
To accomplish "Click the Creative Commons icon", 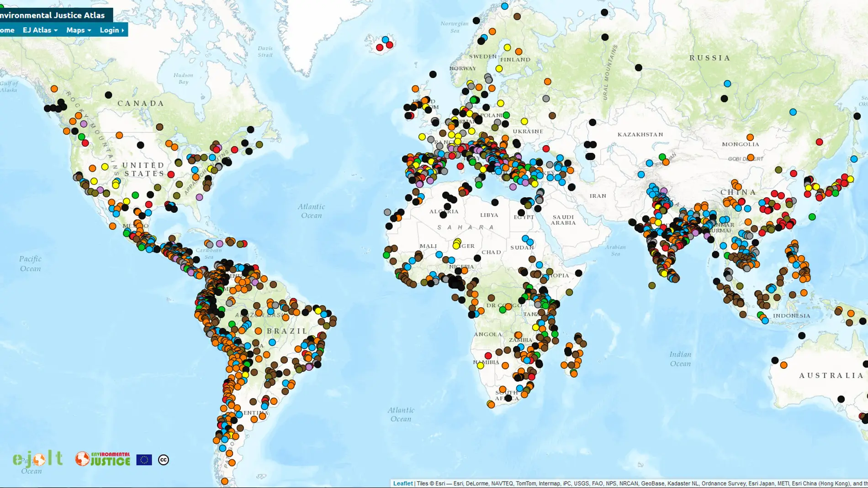I will click(164, 460).
